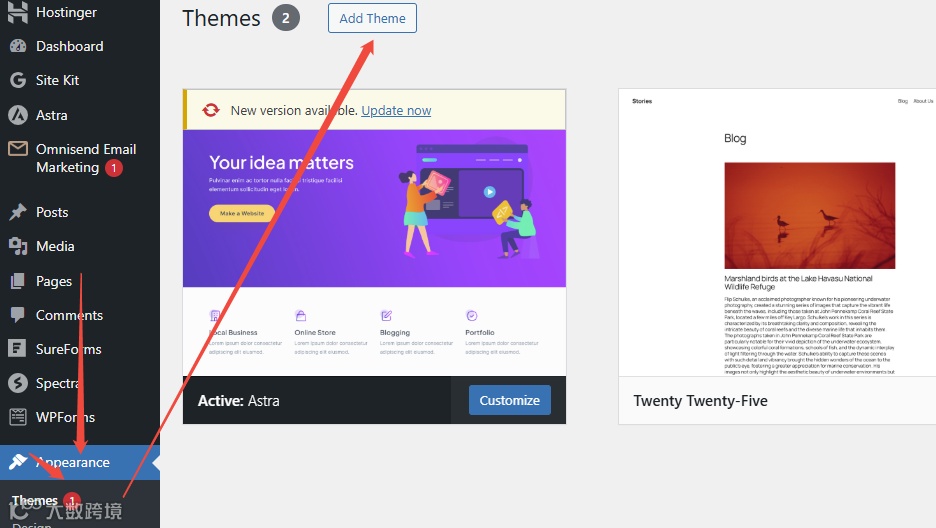The image size is (936, 528).
Task: Go to Omnisend Email Marketing
Action: coord(86,158)
